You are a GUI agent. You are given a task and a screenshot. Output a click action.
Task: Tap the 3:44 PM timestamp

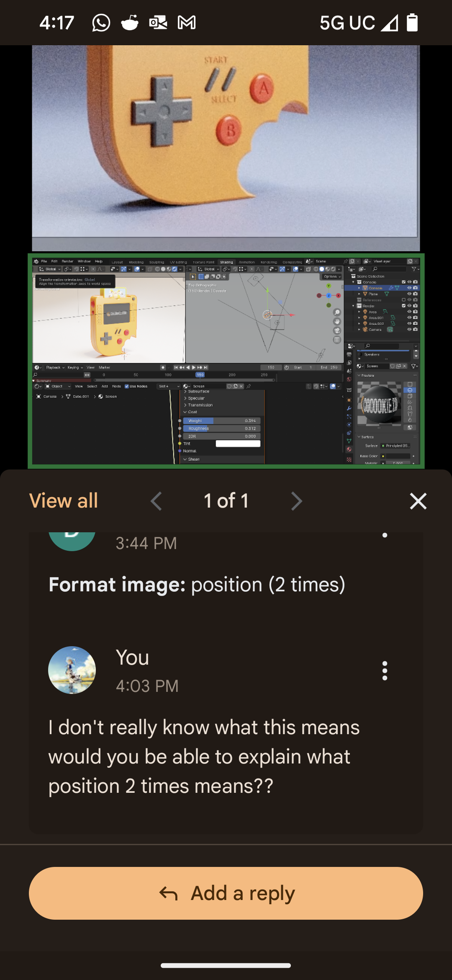146,543
